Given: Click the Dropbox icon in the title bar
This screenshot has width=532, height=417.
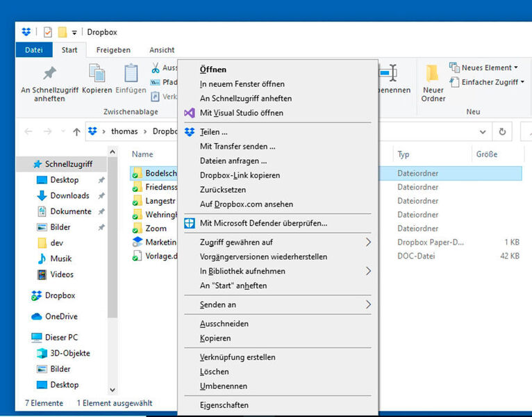Looking at the screenshot, I should (26, 32).
